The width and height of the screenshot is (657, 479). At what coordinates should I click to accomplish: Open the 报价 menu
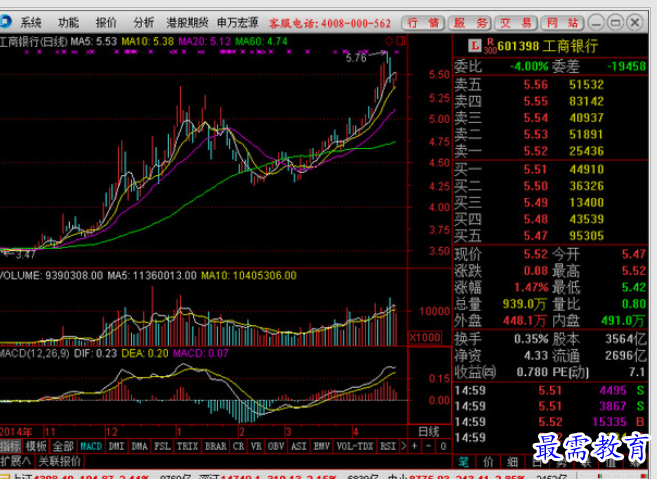click(106, 22)
